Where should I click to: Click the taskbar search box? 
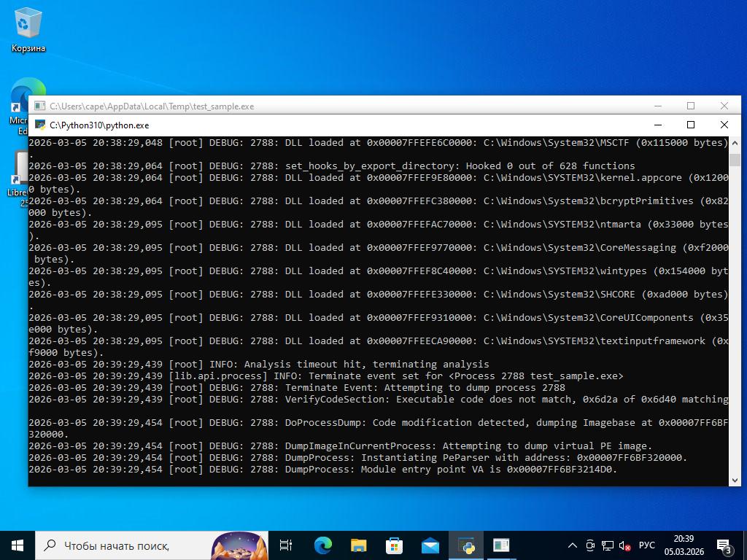tap(124, 545)
